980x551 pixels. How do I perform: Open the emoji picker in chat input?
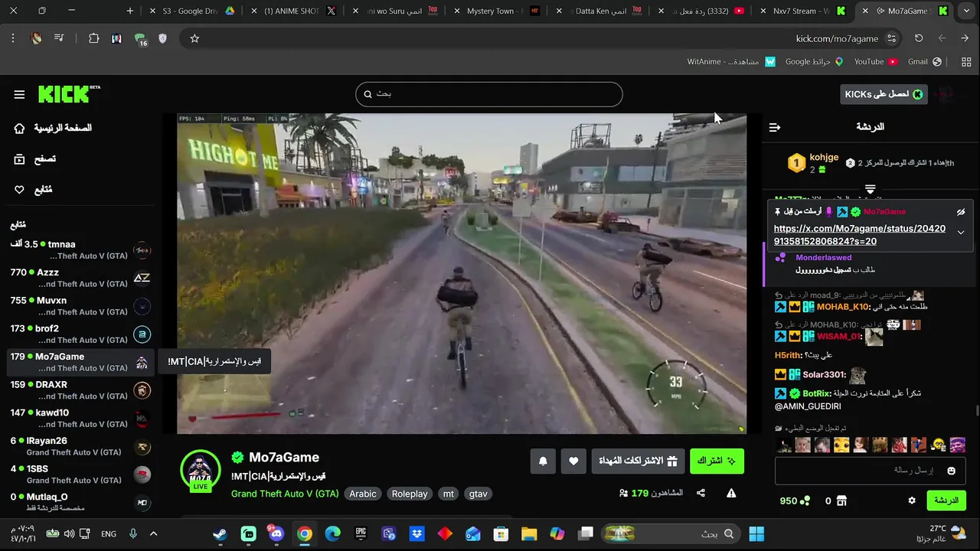click(x=952, y=471)
